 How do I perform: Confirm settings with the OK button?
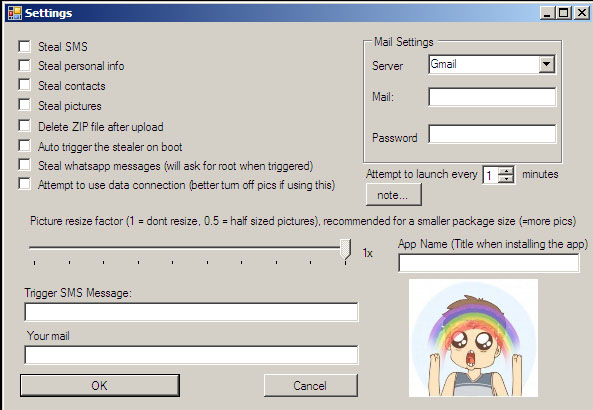pyautogui.click(x=100, y=385)
